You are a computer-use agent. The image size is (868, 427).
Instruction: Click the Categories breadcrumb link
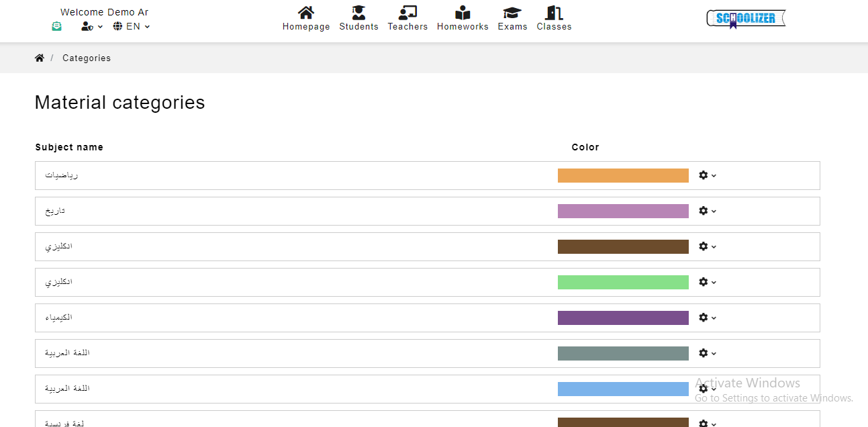click(87, 58)
